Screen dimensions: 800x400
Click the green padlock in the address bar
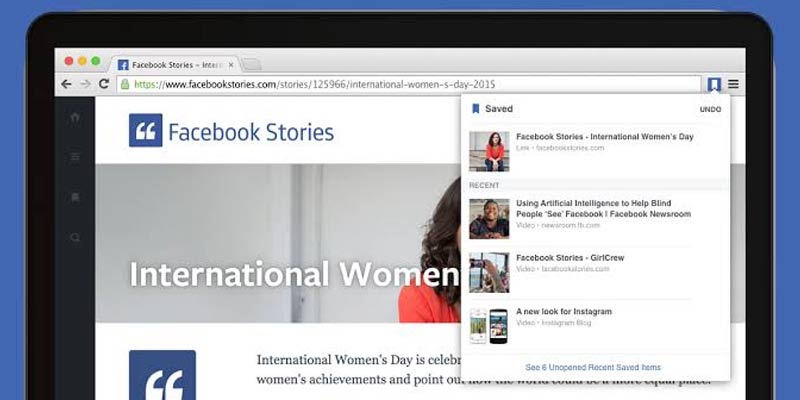pyautogui.click(x=125, y=84)
